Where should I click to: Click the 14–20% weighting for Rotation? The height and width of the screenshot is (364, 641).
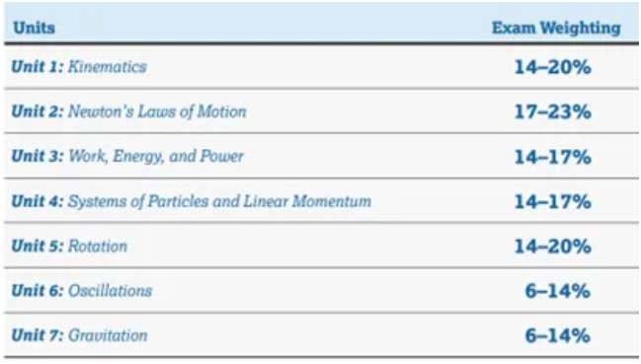(x=552, y=246)
